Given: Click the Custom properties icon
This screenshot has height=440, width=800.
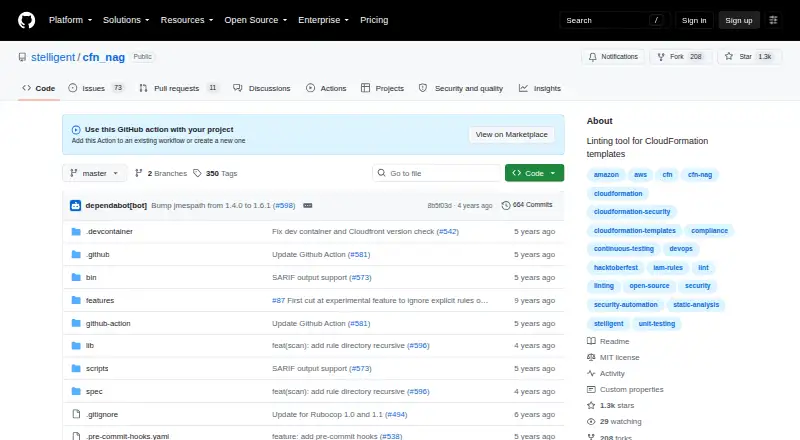Looking at the screenshot, I should click(591, 389).
